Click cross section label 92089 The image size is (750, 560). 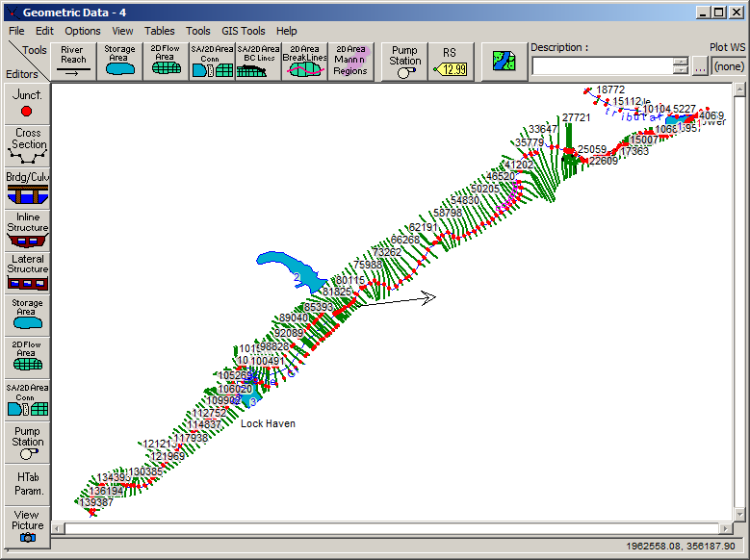(289, 333)
